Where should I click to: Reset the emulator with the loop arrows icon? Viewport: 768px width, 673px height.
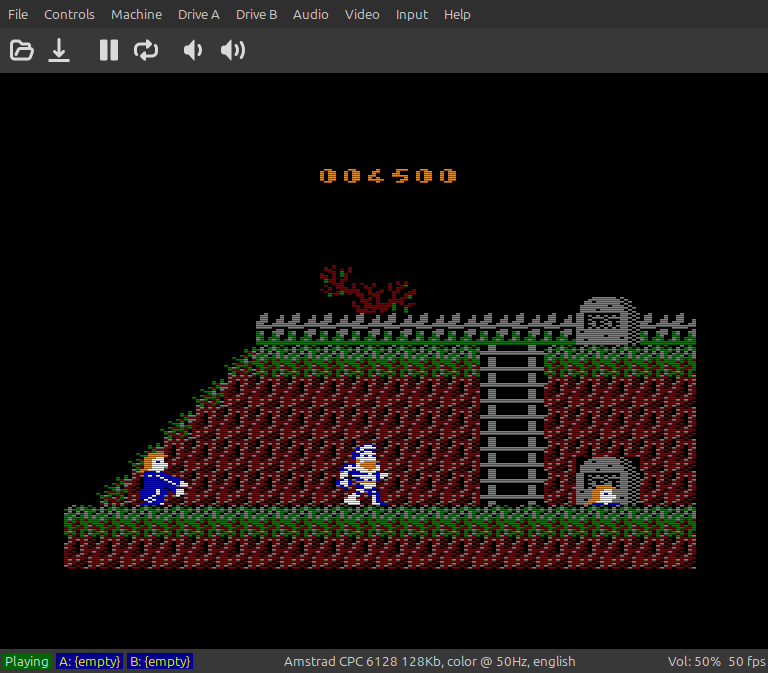(146, 50)
